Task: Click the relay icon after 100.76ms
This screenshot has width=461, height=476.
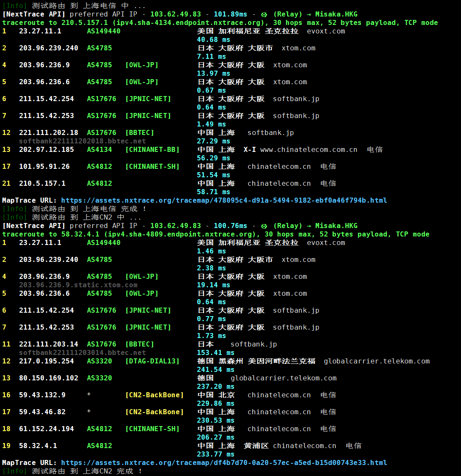Action: (264, 226)
